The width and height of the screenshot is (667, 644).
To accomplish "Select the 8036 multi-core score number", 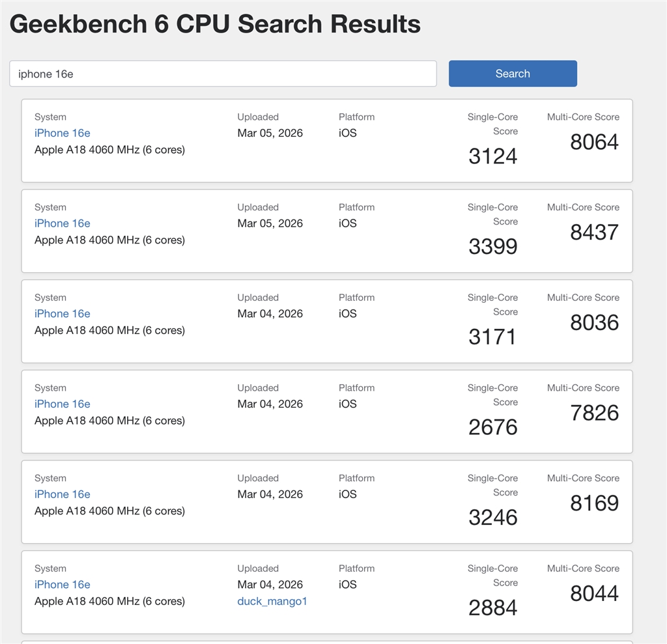I will [594, 323].
